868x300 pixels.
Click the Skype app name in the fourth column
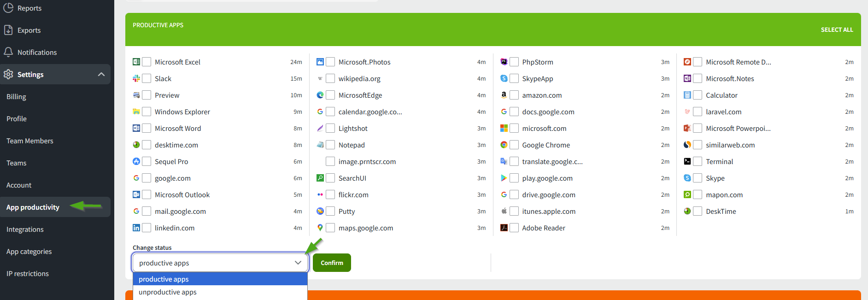coord(715,178)
